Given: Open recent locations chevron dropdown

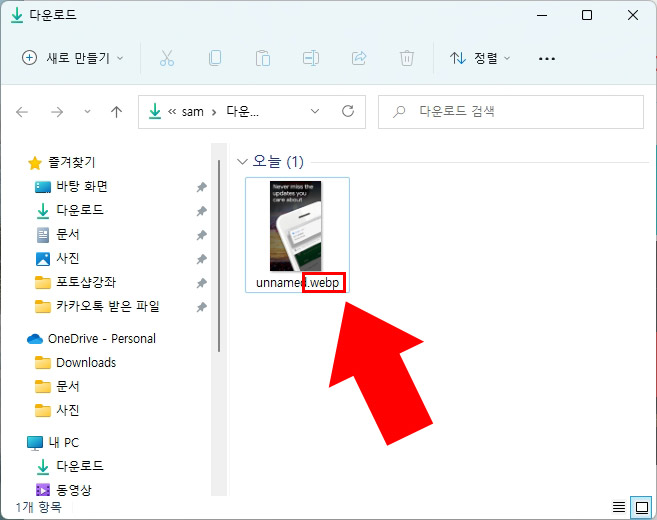Looking at the screenshot, I should pos(87,111).
